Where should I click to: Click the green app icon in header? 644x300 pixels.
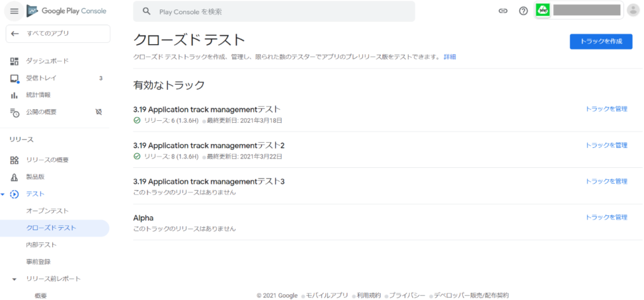tap(543, 10)
